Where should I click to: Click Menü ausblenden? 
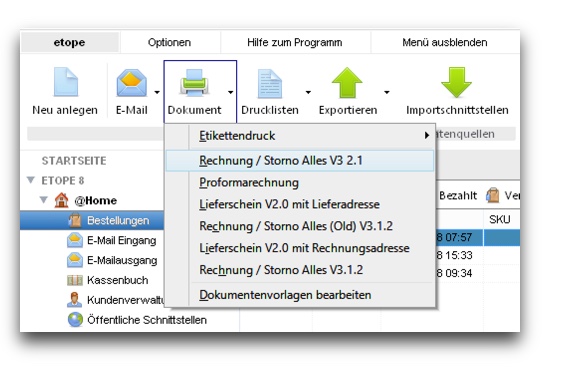pyautogui.click(x=445, y=42)
